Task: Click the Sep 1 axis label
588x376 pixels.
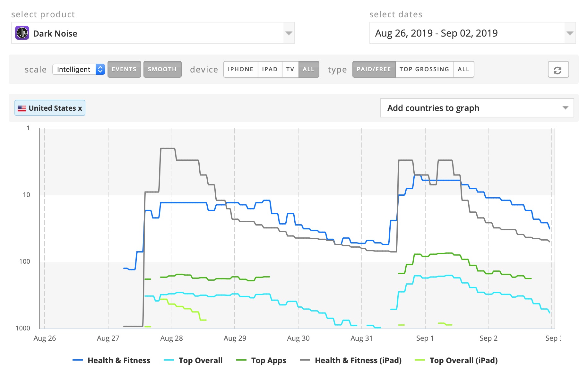Action: (425, 338)
